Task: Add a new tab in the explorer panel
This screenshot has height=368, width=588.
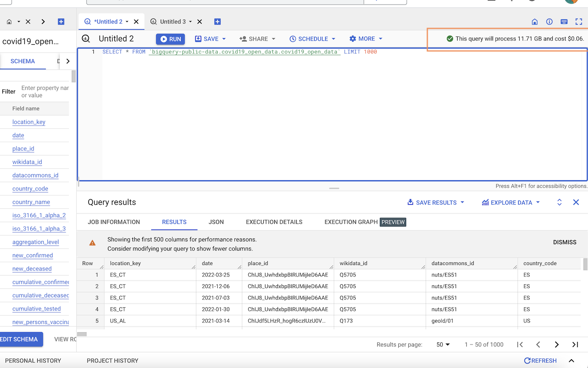Action: tap(61, 22)
